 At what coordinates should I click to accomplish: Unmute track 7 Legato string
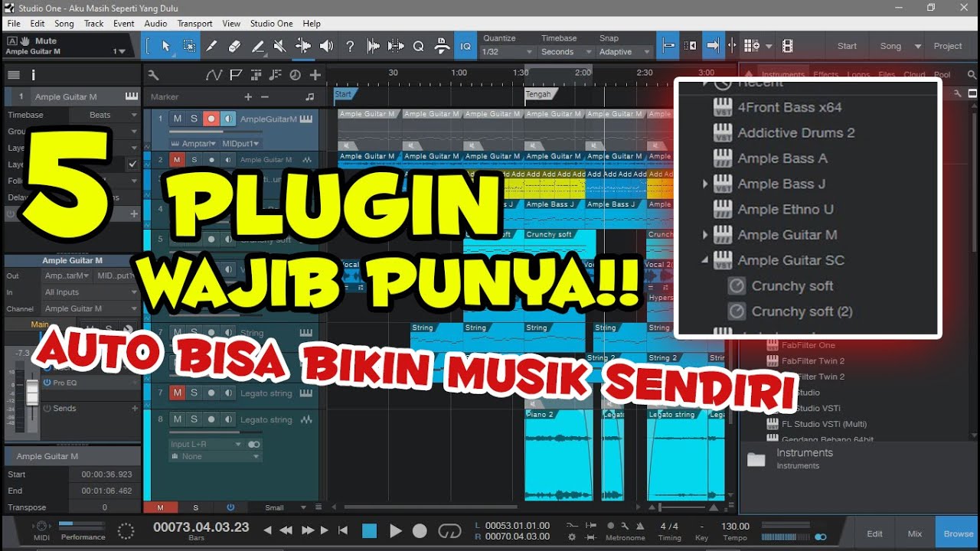pyautogui.click(x=178, y=393)
